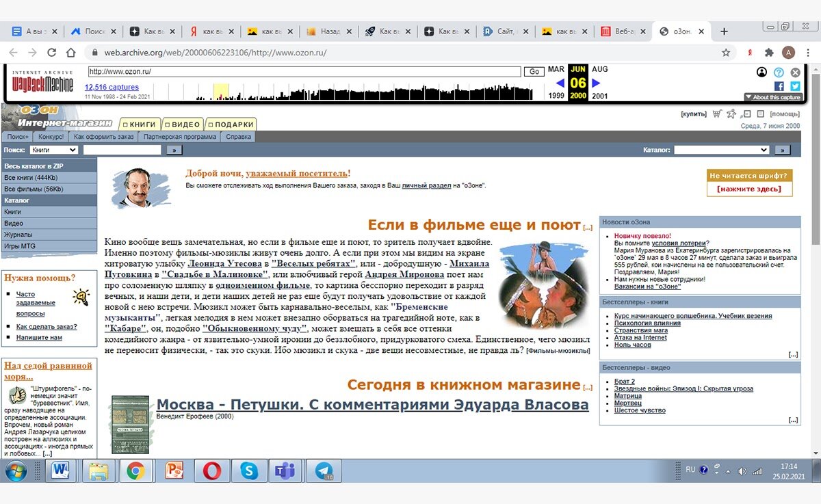Open Chrome home page button

pos(70,53)
